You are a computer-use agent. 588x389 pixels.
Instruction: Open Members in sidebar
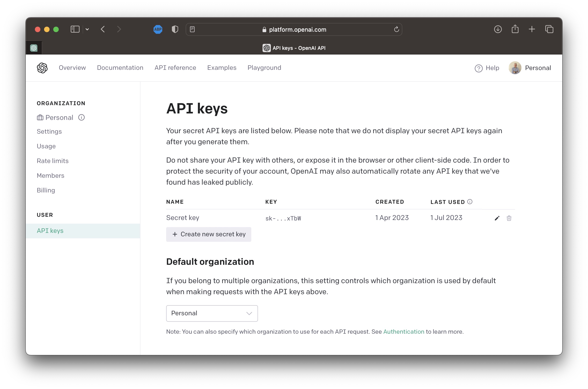(x=50, y=175)
